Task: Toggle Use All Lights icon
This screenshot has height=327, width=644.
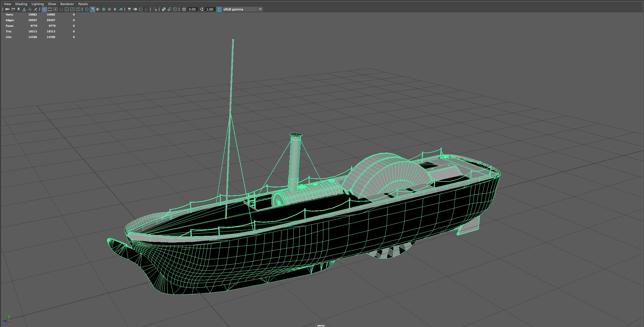Action: pos(115,9)
